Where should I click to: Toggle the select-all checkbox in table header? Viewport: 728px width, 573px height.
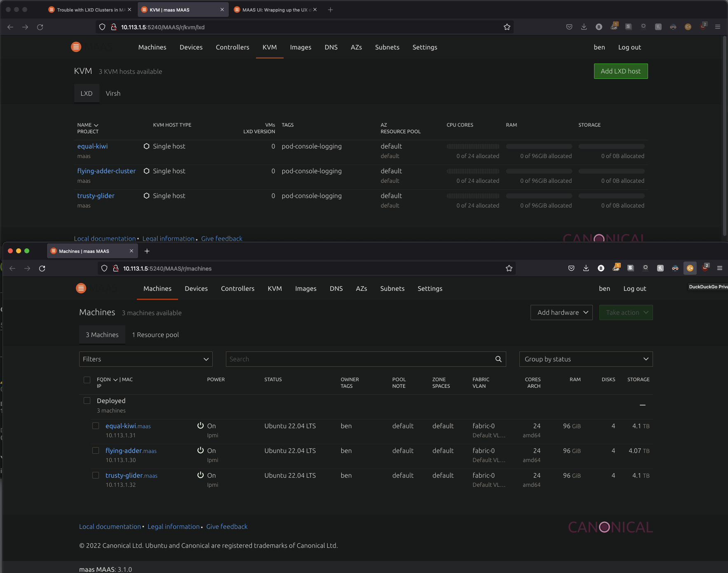[x=87, y=380]
